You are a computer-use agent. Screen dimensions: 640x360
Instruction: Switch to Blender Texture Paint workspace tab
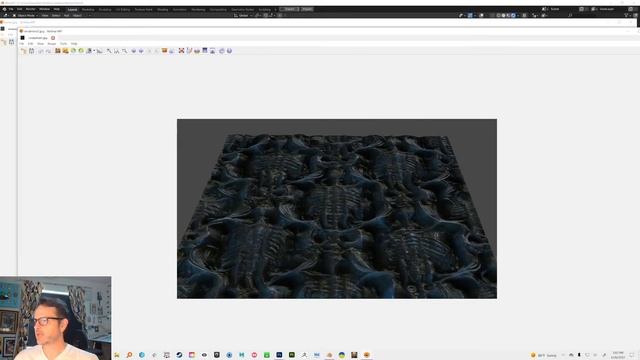click(143, 9)
